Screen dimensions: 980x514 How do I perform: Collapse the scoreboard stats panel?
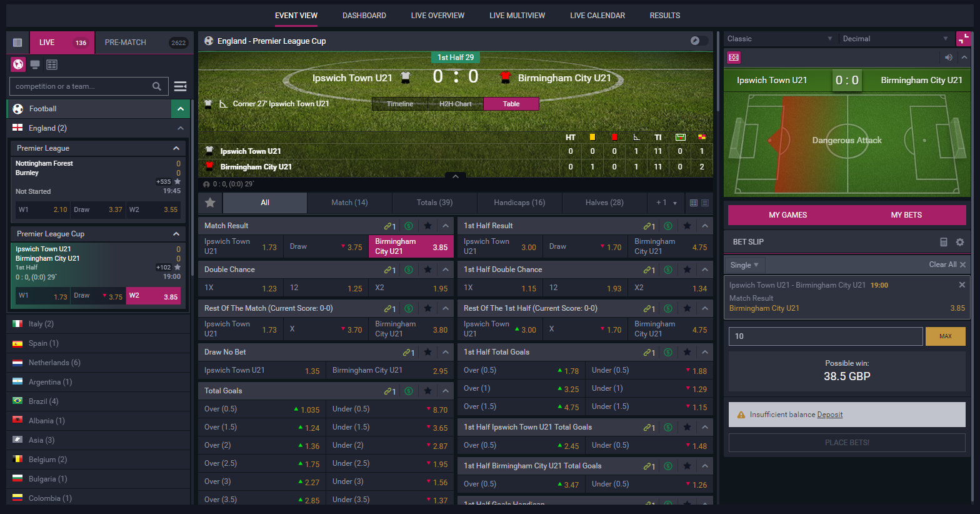click(x=456, y=176)
